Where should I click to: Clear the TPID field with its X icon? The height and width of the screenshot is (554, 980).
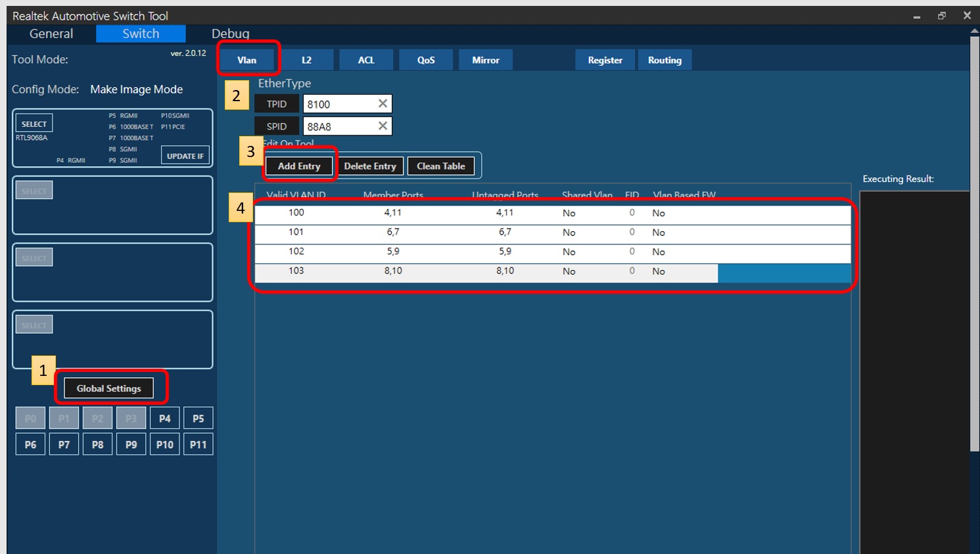click(383, 104)
